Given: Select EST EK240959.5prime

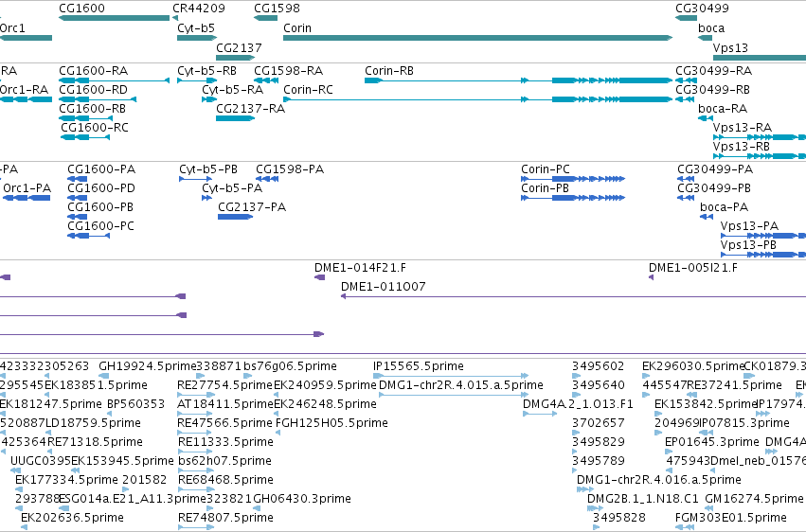Looking at the screenshot, I should click(278, 395).
